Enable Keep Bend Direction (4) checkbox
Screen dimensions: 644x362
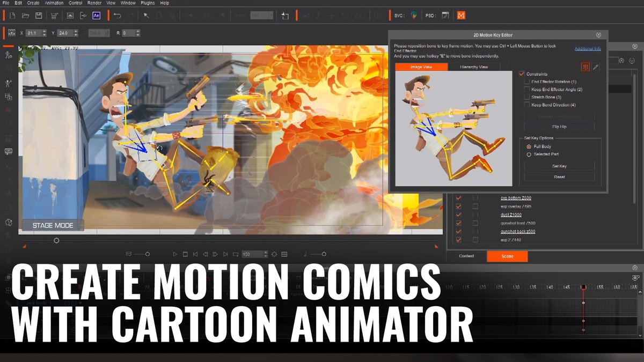[x=527, y=105]
